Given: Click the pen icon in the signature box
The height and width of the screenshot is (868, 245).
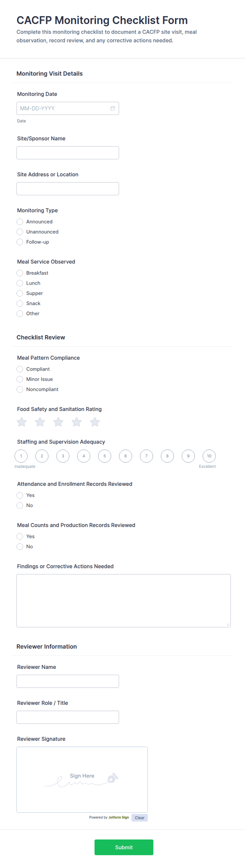Looking at the screenshot, I should tap(113, 778).
